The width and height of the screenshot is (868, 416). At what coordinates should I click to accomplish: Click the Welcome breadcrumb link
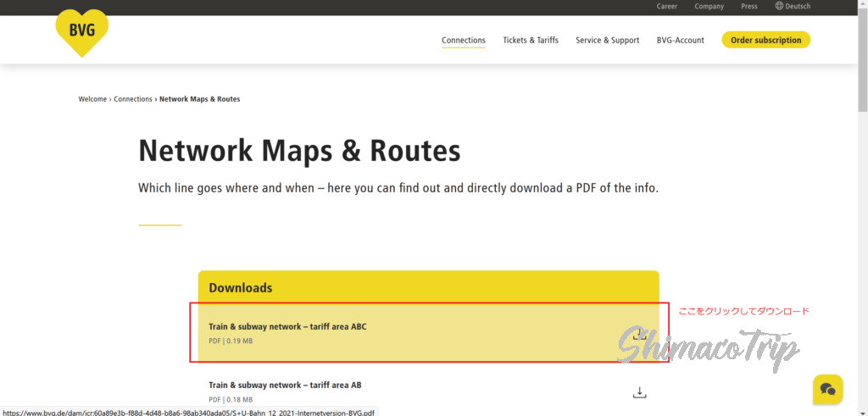tap(92, 99)
